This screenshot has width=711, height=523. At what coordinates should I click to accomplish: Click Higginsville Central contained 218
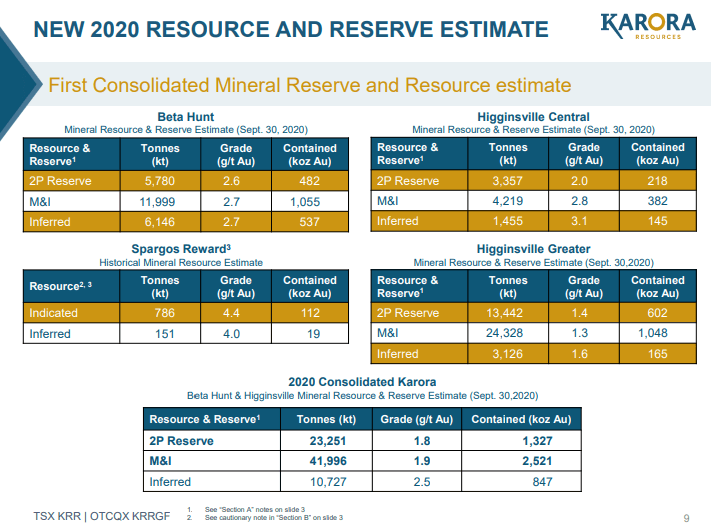coord(657,181)
